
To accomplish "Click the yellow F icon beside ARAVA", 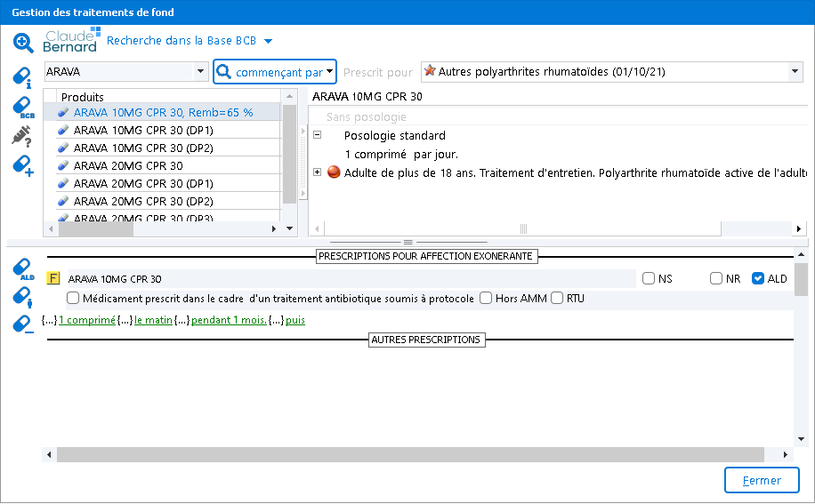I will point(52,278).
